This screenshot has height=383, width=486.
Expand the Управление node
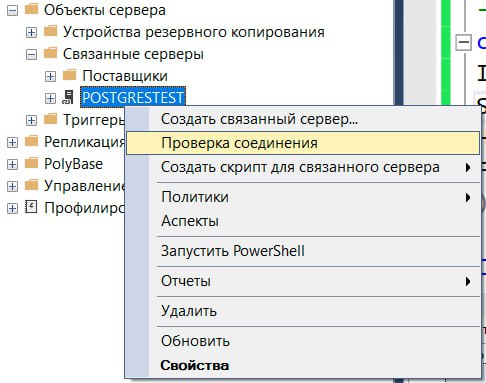(x=12, y=186)
